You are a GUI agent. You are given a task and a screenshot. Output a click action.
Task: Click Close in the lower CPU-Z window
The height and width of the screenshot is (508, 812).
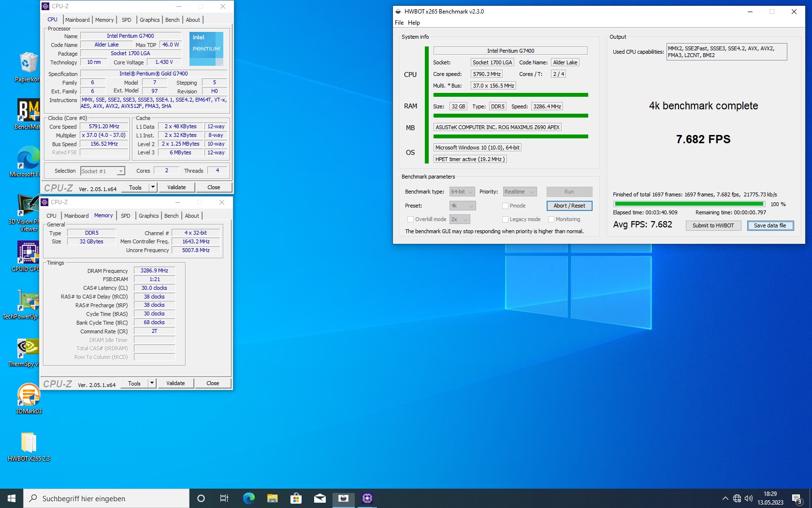[213, 383]
